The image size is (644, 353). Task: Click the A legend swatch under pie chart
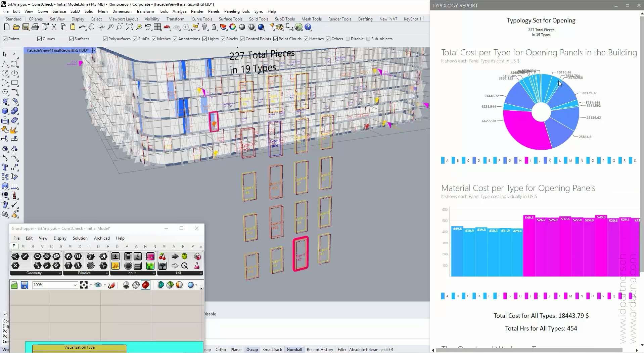pyautogui.click(x=443, y=160)
